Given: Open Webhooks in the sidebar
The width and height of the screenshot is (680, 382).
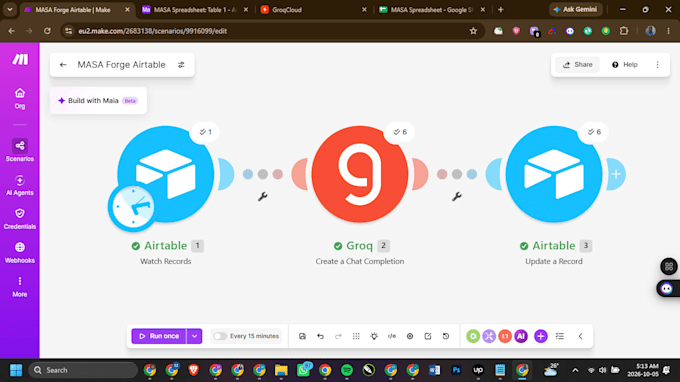Looking at the screenshot, I should [x=20, y=253].
